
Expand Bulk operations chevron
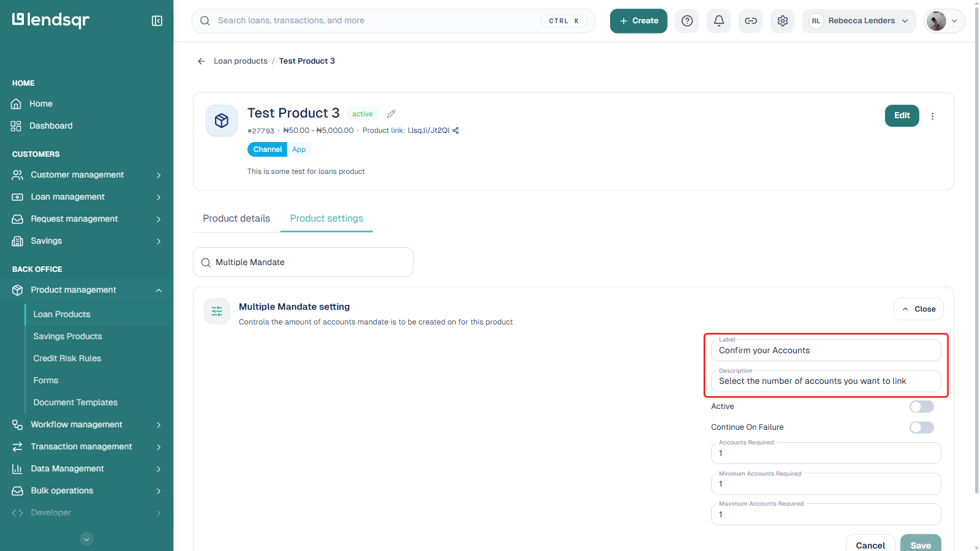[x=159, y=491]
